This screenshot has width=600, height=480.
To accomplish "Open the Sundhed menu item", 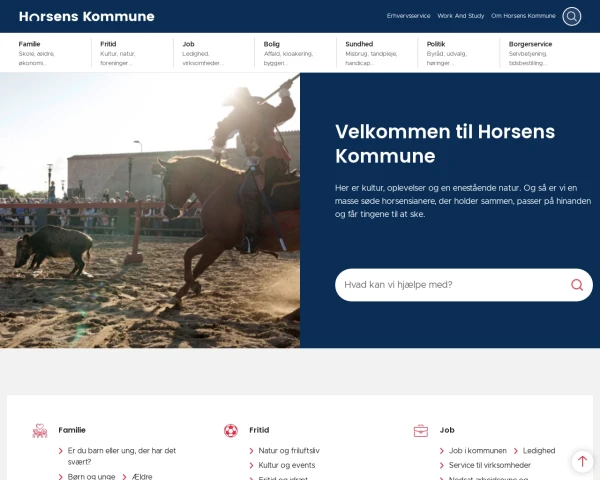I will [377, 53].
